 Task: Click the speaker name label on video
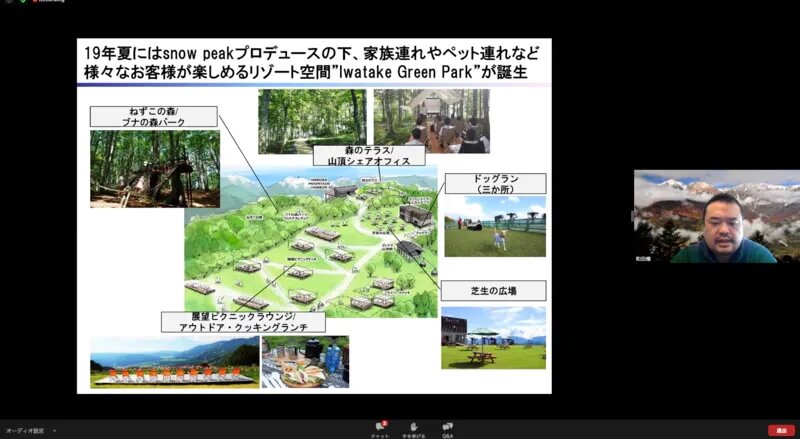pos(643,259)
